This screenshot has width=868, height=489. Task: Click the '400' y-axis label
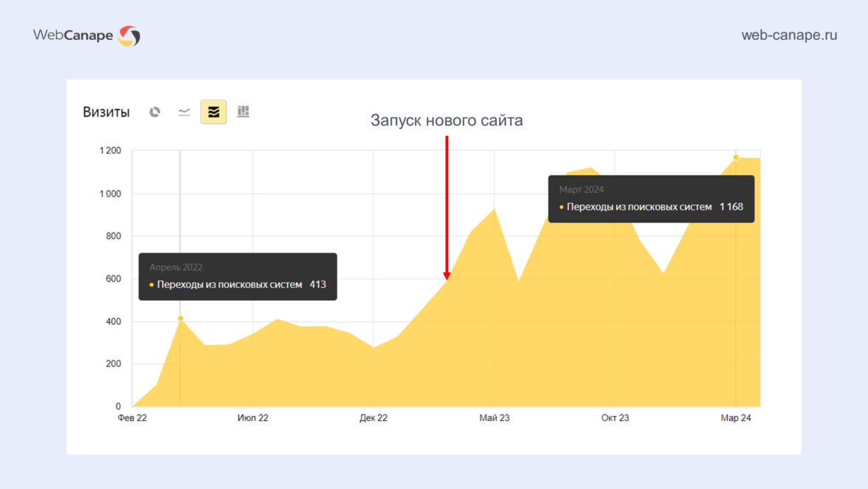tap(114, 322)
